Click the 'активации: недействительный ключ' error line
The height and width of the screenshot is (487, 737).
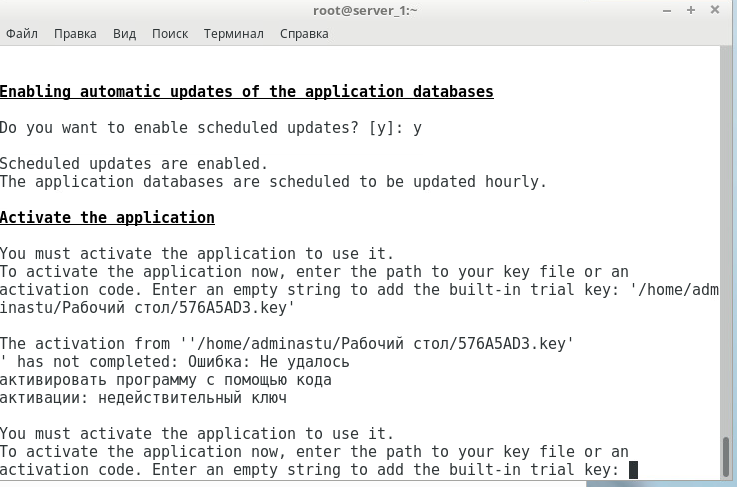143,398
